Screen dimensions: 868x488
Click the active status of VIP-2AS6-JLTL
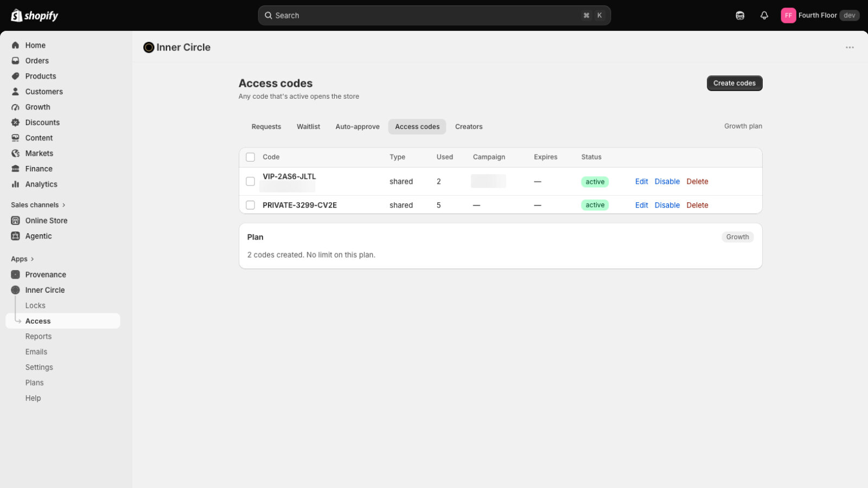pyautogui.click(x=595, y=182)
